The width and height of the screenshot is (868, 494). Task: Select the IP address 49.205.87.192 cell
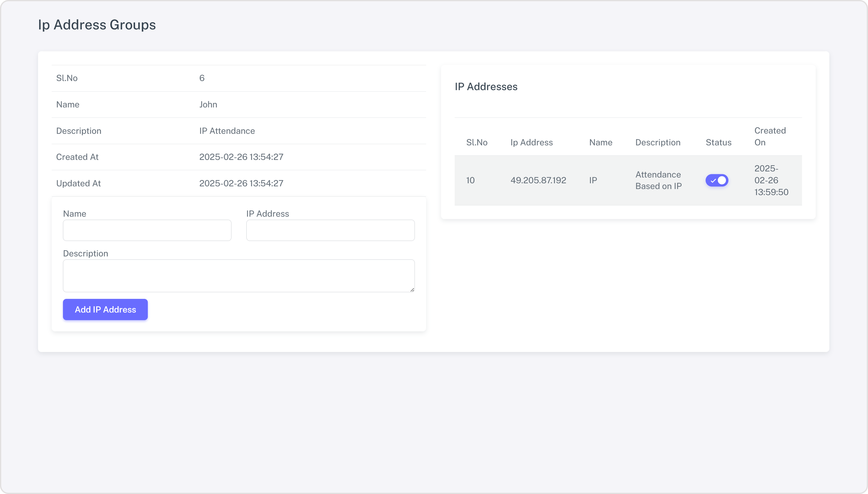538,180
